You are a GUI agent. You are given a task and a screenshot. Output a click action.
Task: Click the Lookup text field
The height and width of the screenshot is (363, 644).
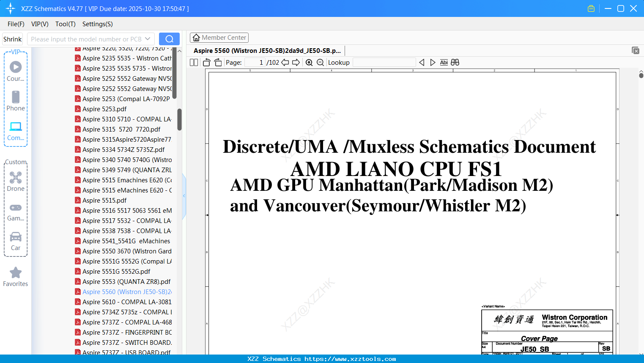pos(384,63)
